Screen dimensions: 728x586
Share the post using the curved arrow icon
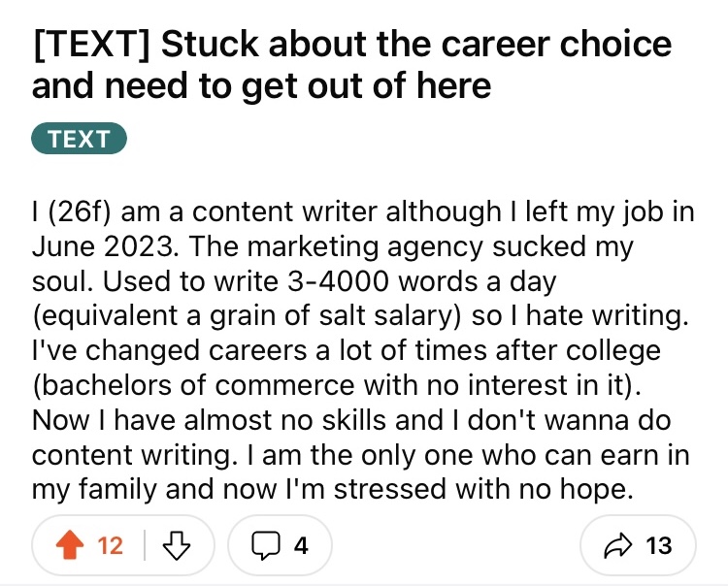(x=618, y=545)
